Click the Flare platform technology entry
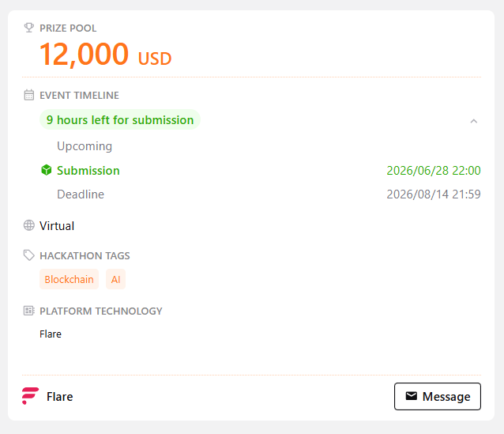 [51, 334]
